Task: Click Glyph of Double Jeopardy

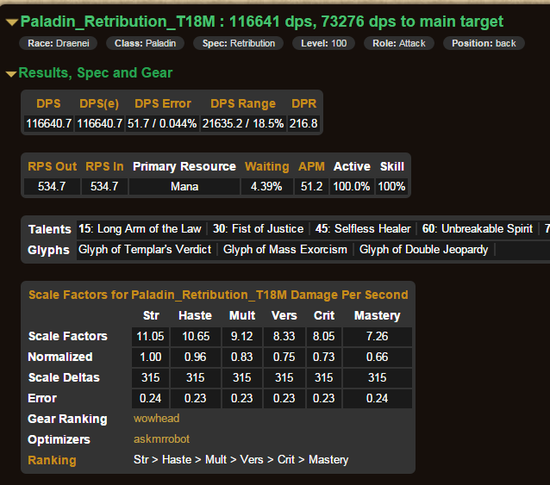Action: [423, 250]
